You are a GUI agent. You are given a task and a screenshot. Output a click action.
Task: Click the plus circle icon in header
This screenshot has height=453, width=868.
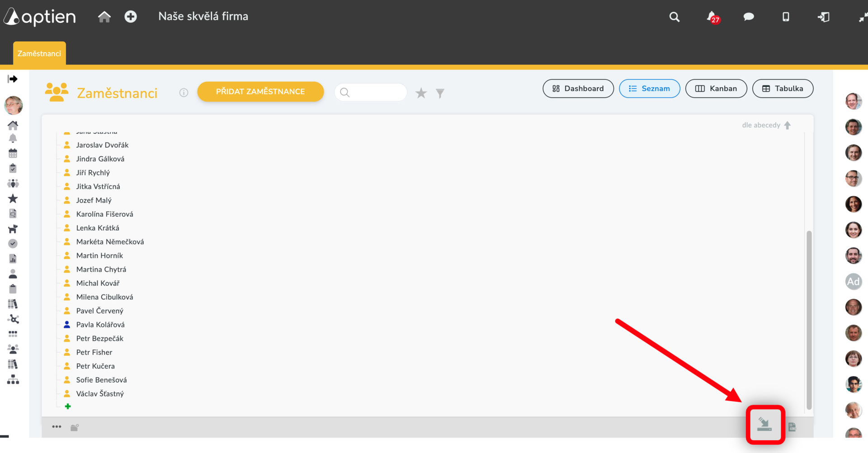[131, 17]
